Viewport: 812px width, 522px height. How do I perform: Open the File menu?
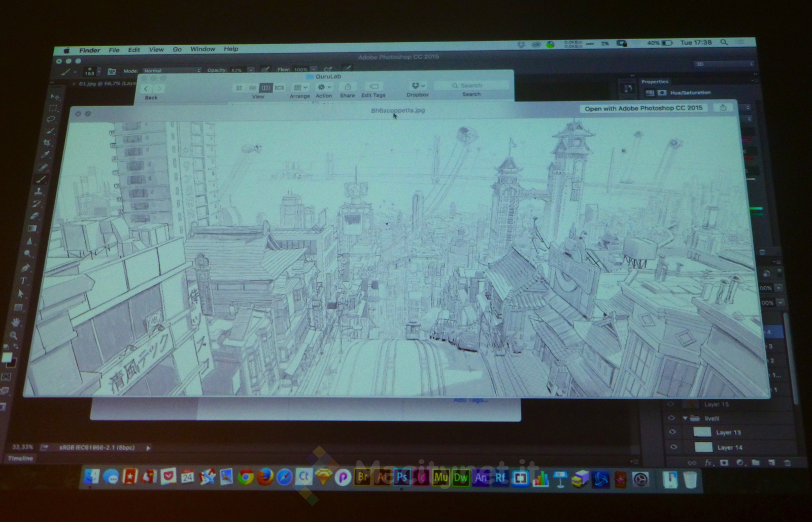114,50
